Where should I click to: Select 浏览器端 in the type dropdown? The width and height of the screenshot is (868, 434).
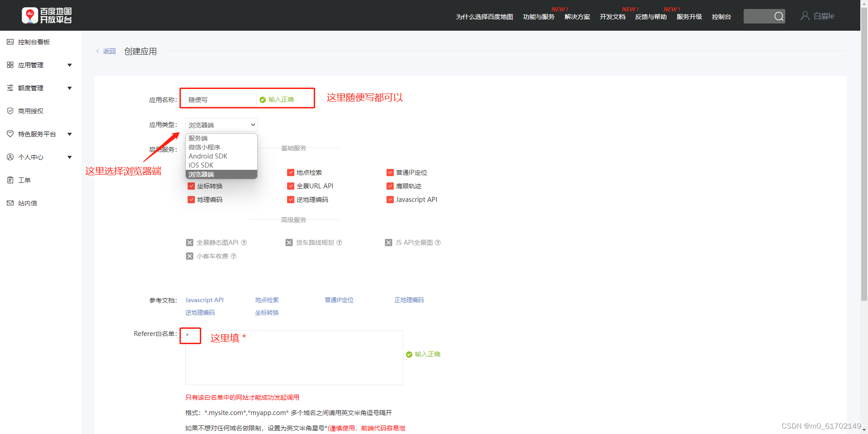pyautogui.click(x=222, y=174)
